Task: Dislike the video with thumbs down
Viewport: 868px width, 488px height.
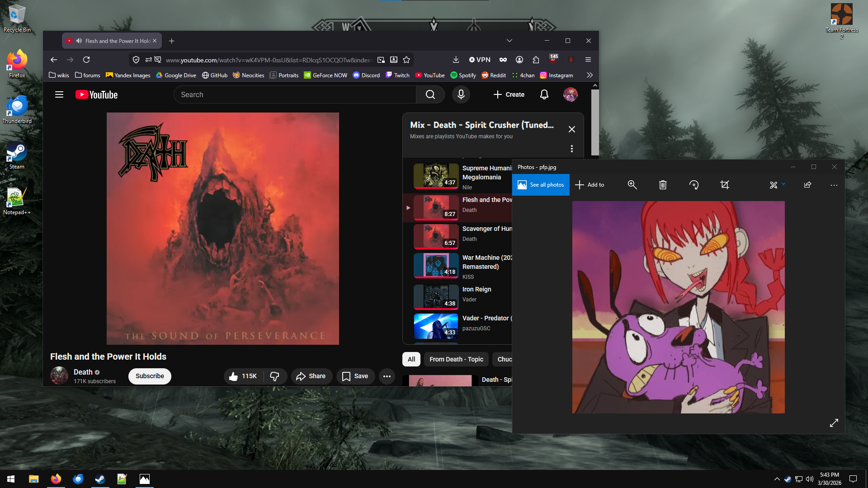Action: click(274, 376)
